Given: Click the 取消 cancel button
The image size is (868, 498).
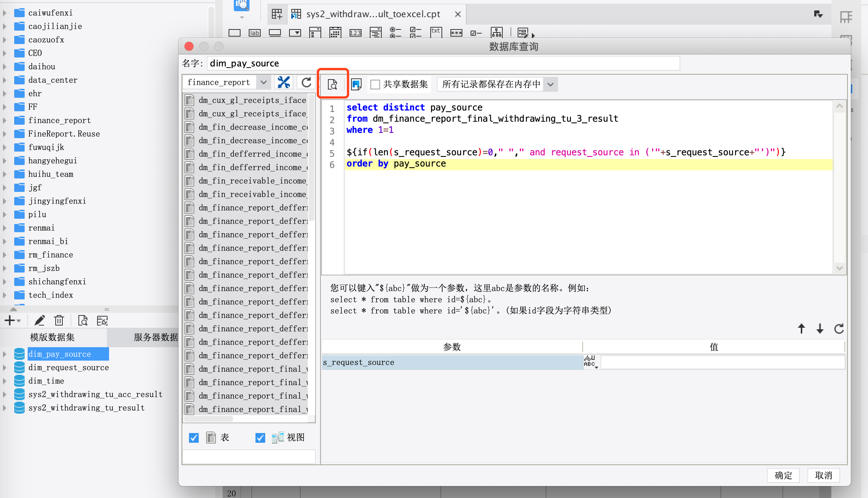Looking at the screenshot, I should click(x=824, y=475).
